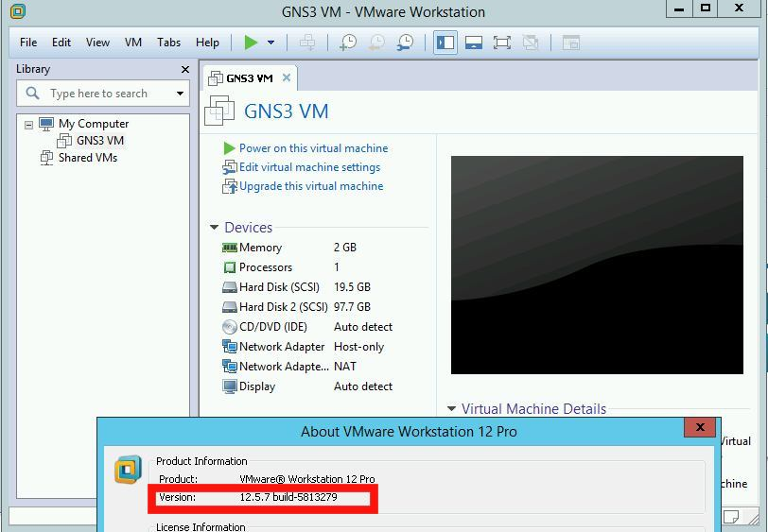Click the Hard Disk (SCSI) drive icon
Viewport: 768px width, 532px height.
tap(229, 287)
